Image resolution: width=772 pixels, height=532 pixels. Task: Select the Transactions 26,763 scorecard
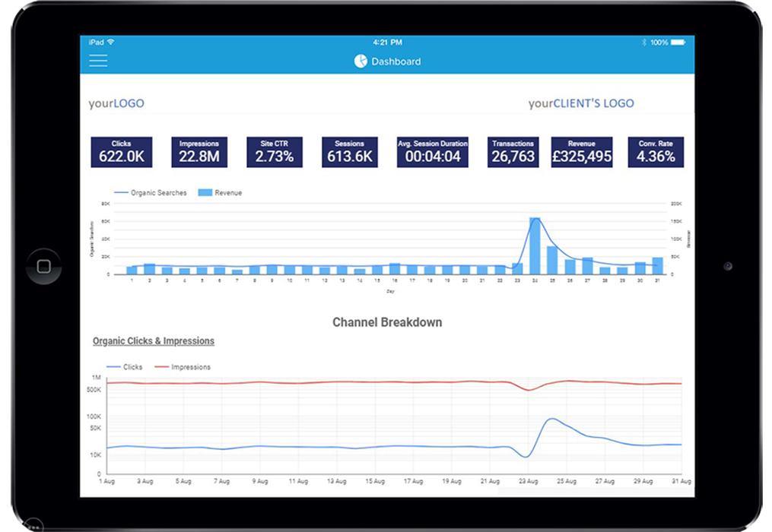(x=513, y=152)
